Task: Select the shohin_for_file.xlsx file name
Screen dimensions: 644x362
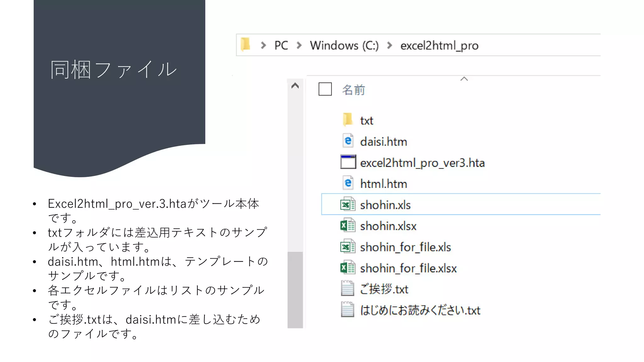Action: 408,268
